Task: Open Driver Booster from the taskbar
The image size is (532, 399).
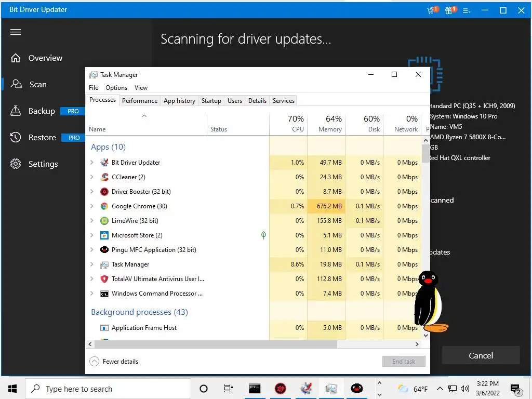Action: pyautogui.click(x=280, y=389)
